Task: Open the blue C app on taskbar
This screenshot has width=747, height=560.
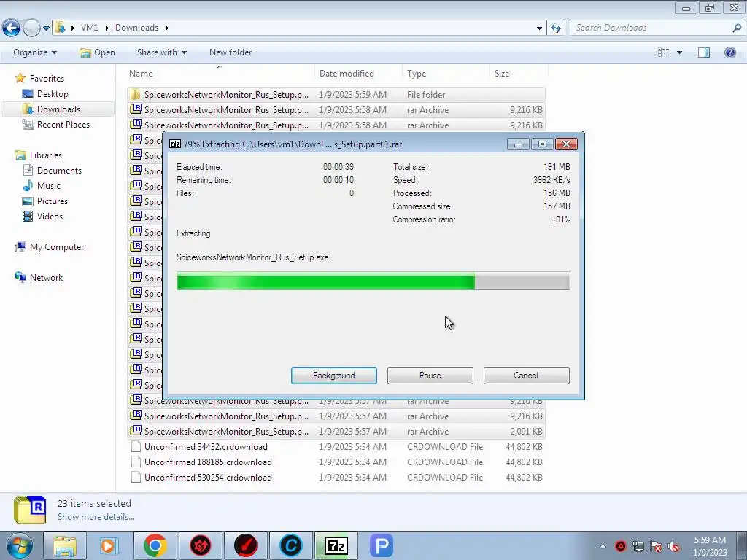Action: click(291, 545)
